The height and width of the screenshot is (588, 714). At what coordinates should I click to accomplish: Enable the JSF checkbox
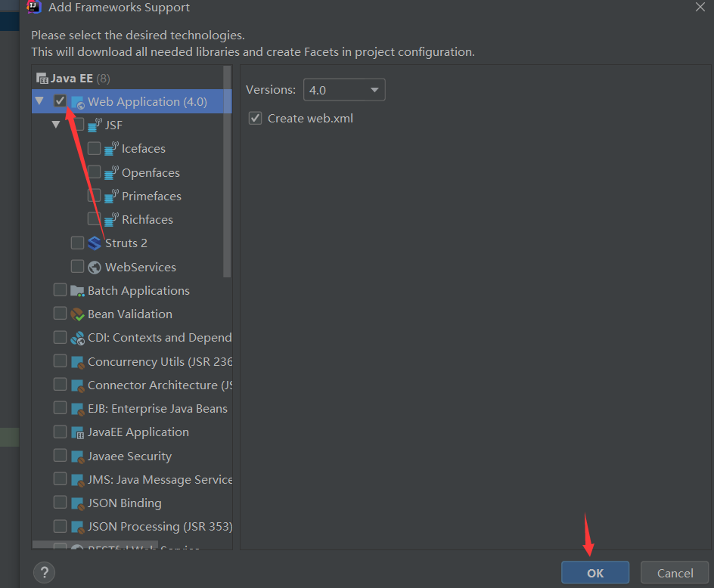[x=78, y=124]
